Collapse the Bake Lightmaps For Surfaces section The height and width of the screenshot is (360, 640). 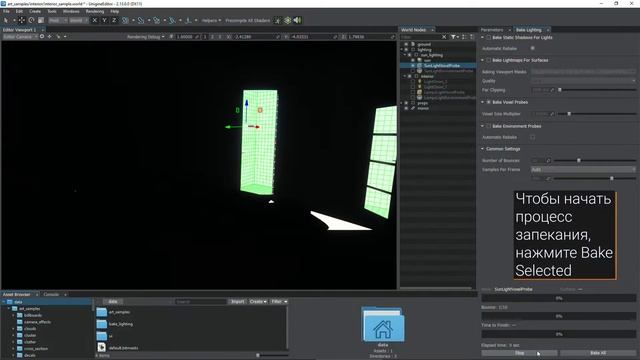(482, 60)
